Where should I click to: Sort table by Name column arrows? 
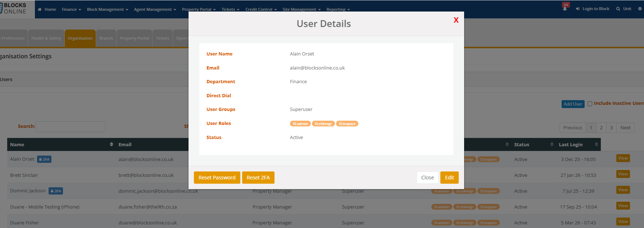[112, 144]
